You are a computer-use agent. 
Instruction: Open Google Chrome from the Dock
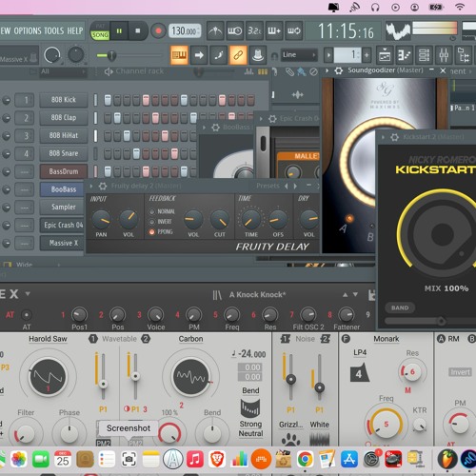[x=305, y=460]
